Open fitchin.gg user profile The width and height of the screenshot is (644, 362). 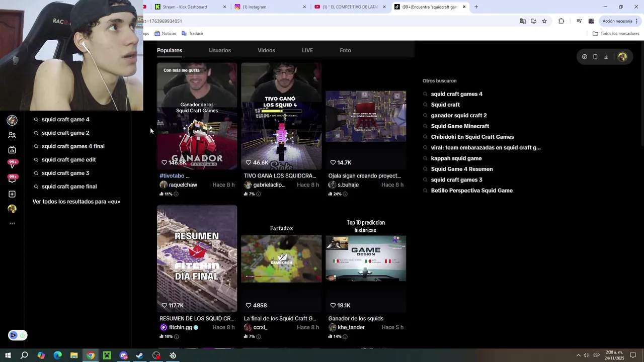180,327
